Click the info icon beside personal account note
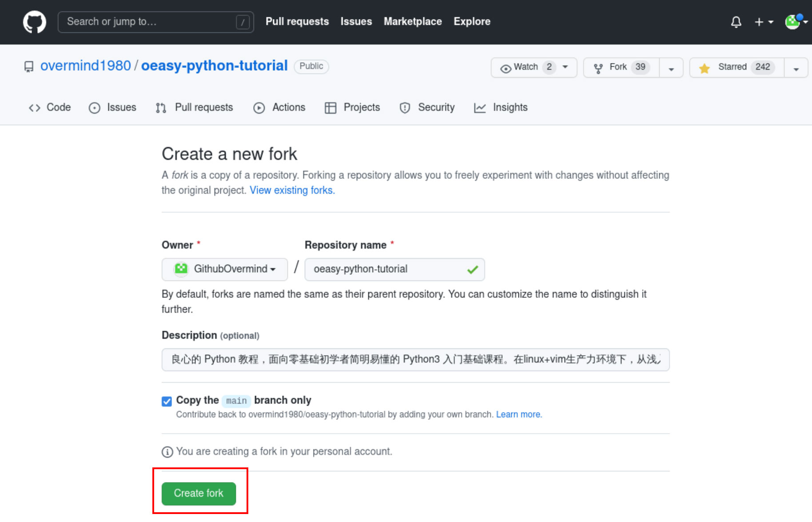812x522 pixels. 167,452
